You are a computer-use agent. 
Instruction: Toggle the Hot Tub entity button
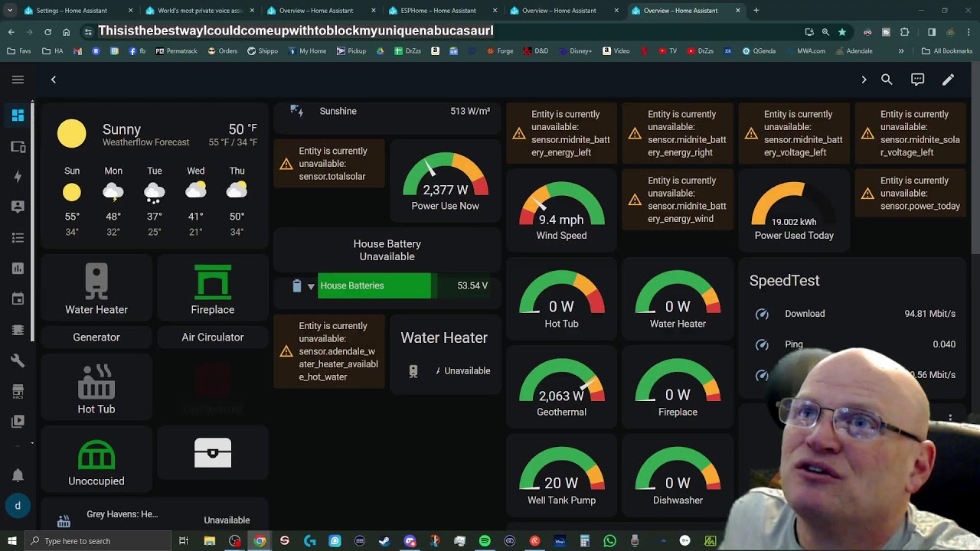click(96, 389)
